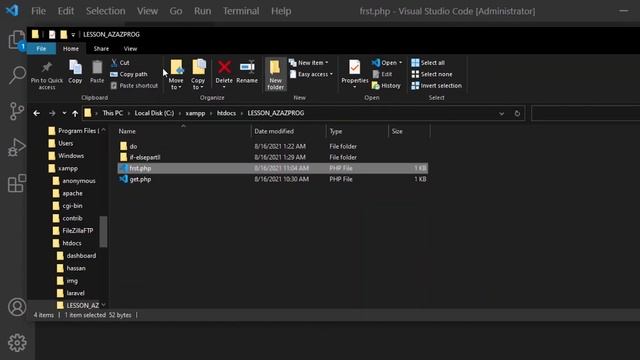The width and height of the screenshot is (640, 360).
Task: Click the Cut command
Action: pos(120,62)
